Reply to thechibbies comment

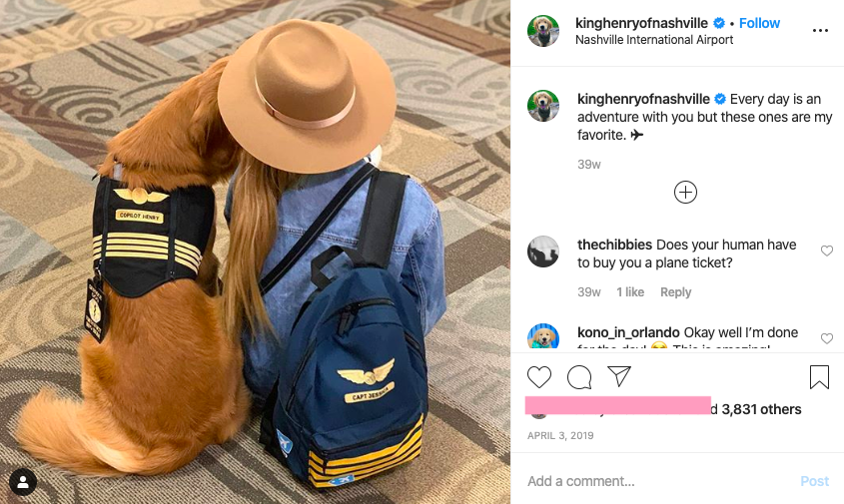coord(675,292)
